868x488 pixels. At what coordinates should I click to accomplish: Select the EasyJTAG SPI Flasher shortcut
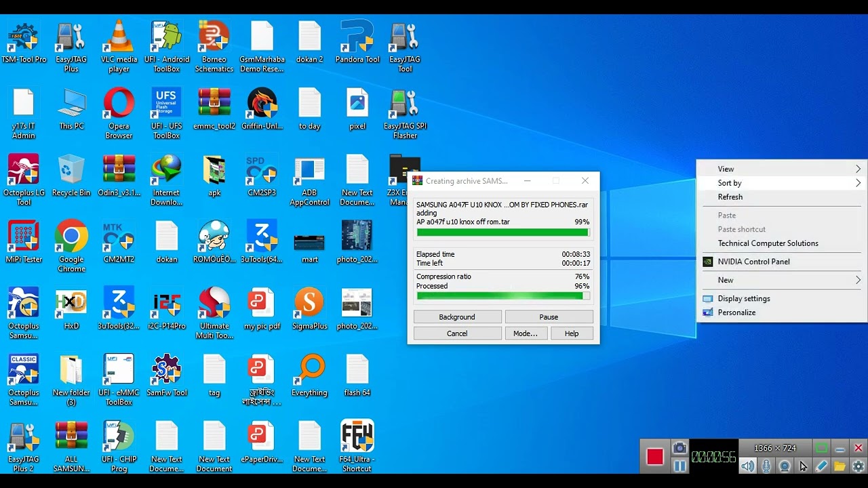coord(405,113)
